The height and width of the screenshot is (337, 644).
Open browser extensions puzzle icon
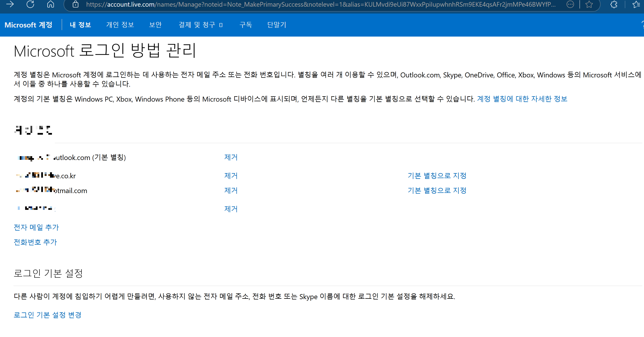(614, 4)
